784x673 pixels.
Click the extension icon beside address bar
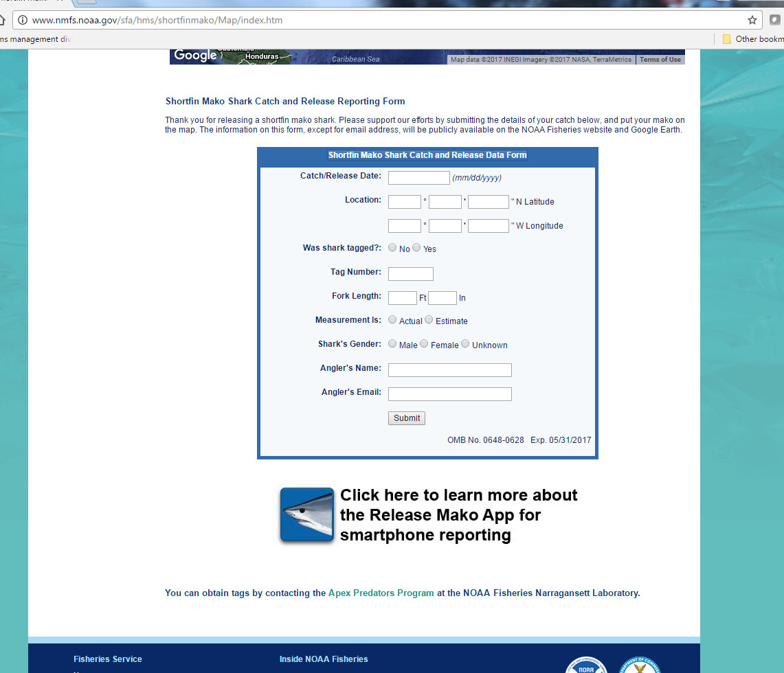pos(774,20)
